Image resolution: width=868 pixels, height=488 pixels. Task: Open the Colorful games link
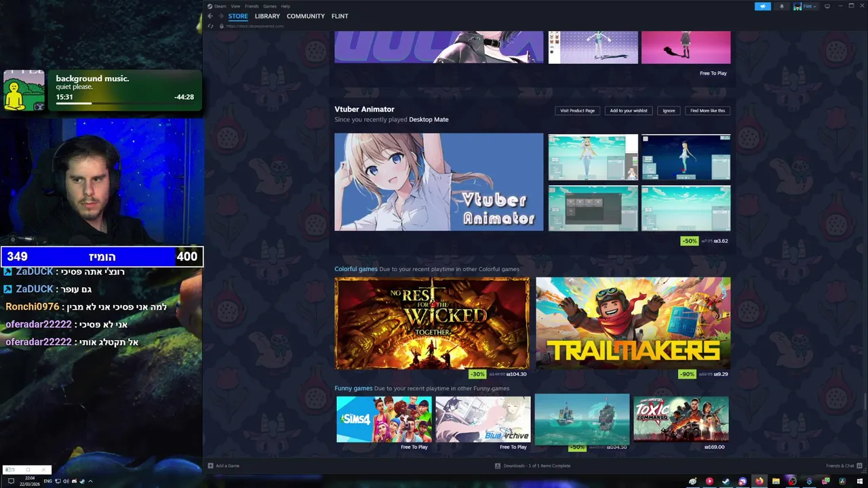[x=356, y=269]
